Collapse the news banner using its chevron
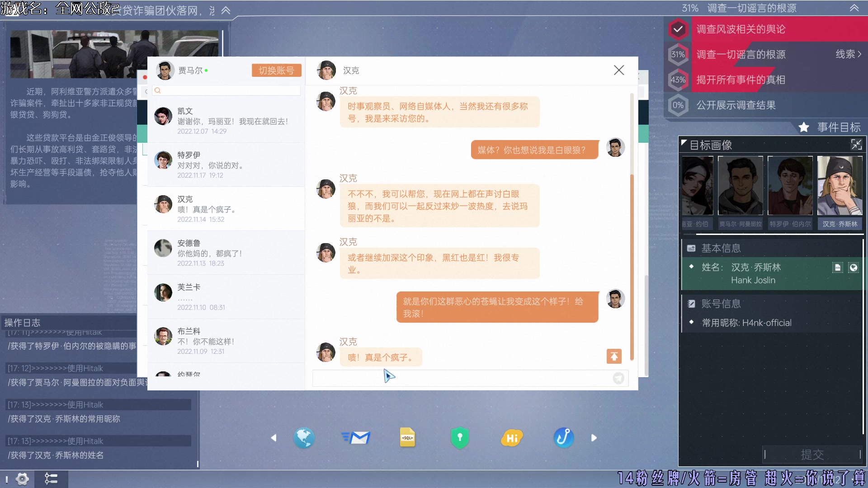 (x=226, y=10)
